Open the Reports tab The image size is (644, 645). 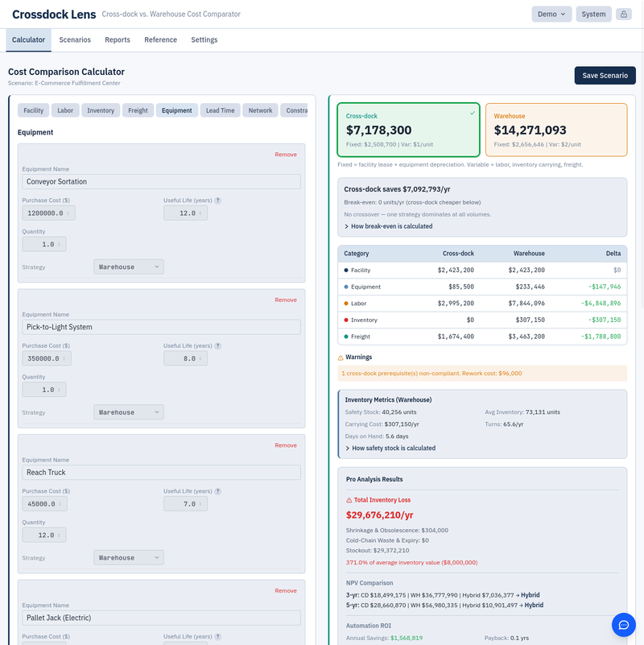click(x=118, y=40)
